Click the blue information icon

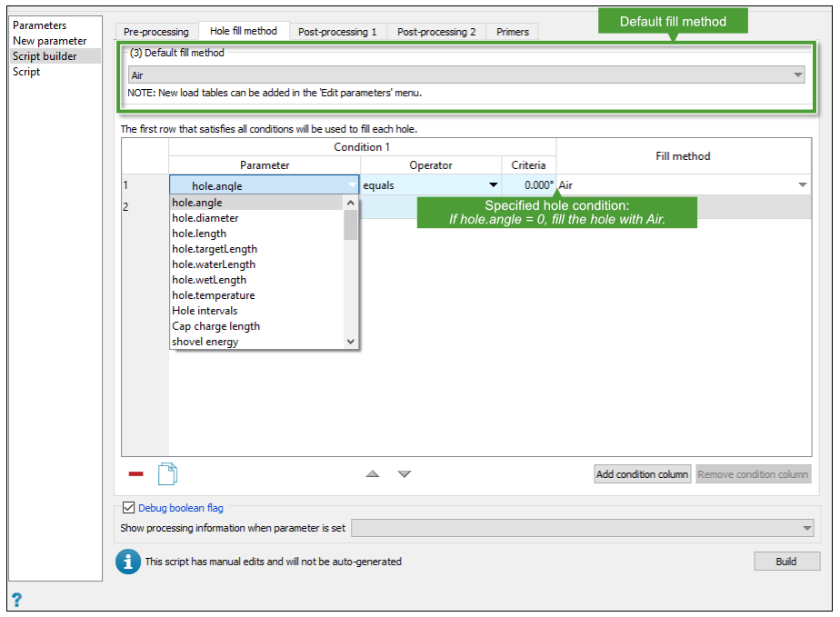click(x=128, y=562)
